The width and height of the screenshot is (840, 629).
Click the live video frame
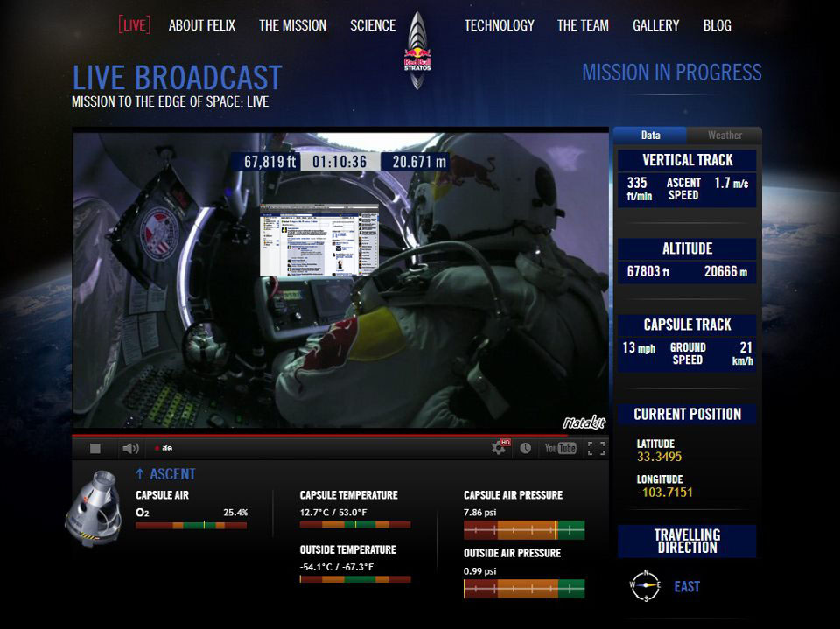(x=340, y=280)
